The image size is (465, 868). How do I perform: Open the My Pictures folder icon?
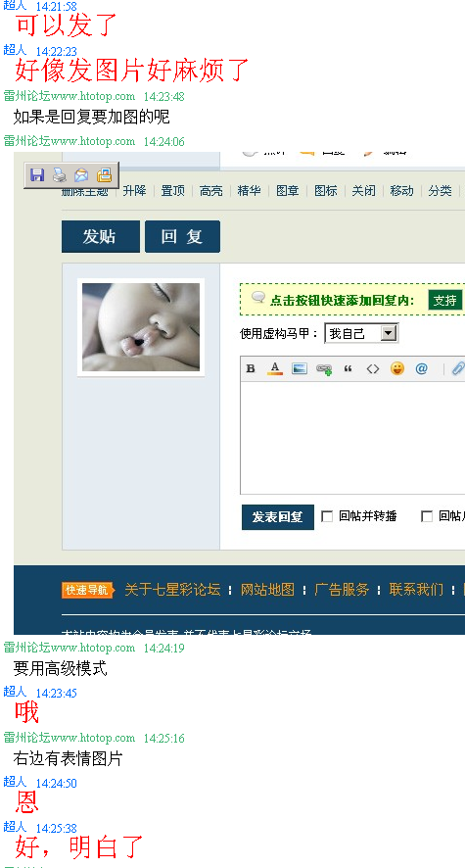104,175
